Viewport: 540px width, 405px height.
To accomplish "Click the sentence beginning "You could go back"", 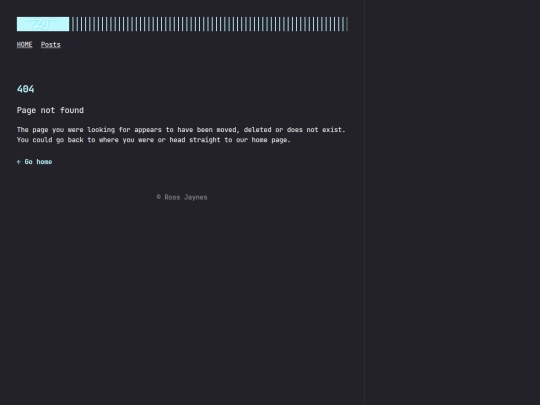I will pyautogui.click(x=154, y=140).
